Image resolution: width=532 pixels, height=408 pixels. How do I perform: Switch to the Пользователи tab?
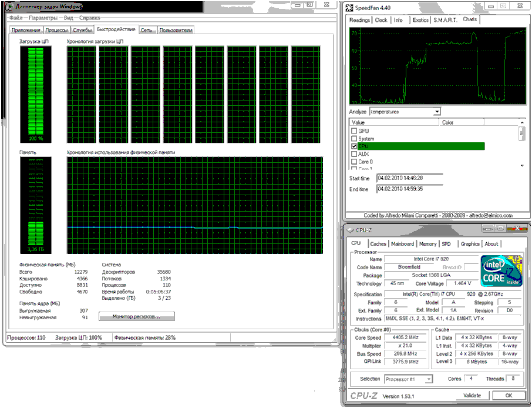click(176, 30)
